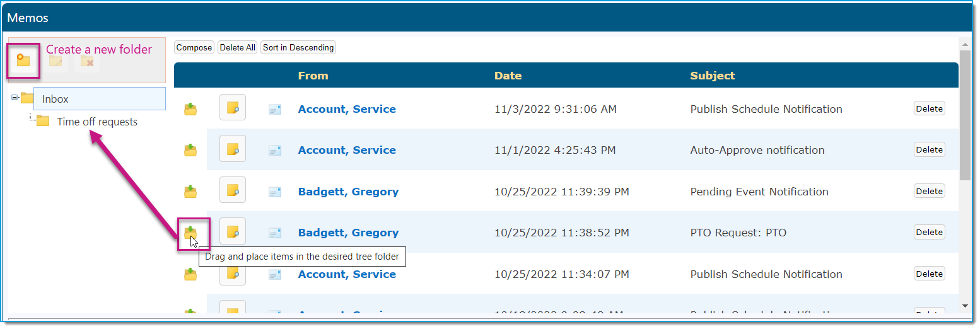Select the Inbox folder
Screen dimensions: 980x329
click(55, 99)
